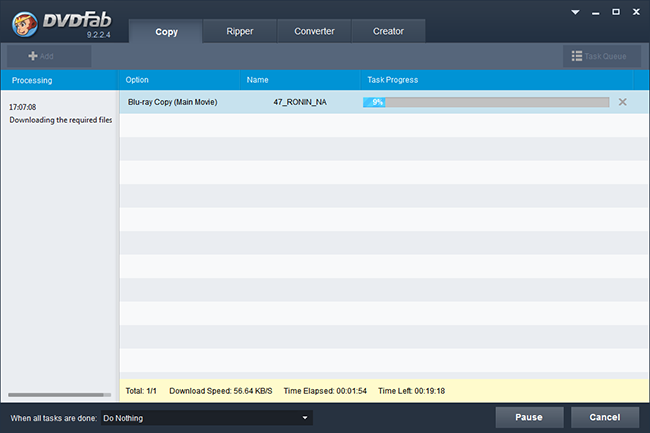The image size is (650, 433).
Task: Click the Processing column header
Action: click(x=59, y=80)
